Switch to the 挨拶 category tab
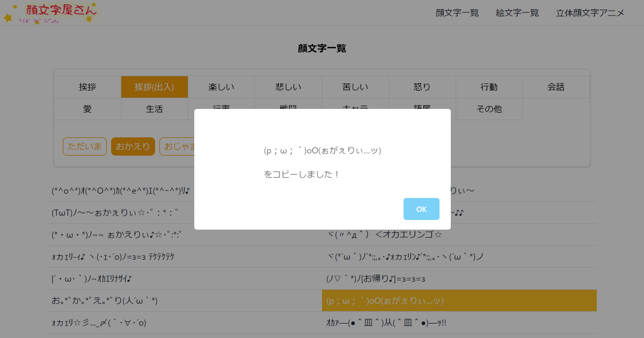This screenshot has height=338, width=644. [x=87, y=86]
